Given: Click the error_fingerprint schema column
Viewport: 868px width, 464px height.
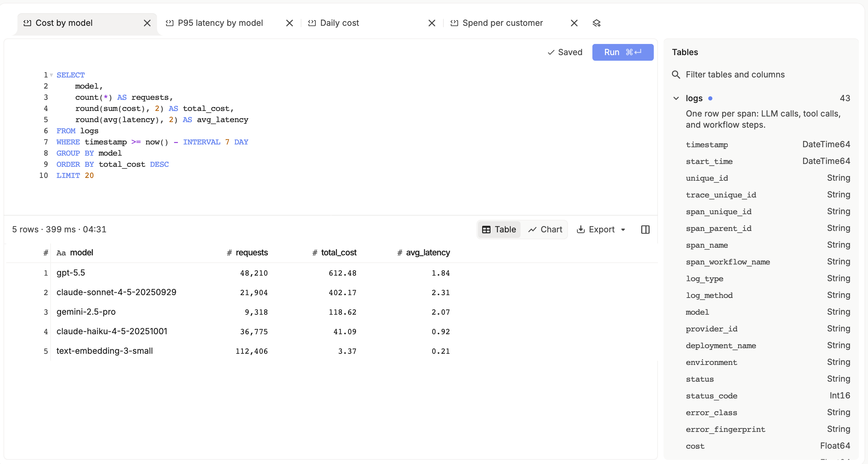Looking at the screenshot, I should (x=768, y=429).
